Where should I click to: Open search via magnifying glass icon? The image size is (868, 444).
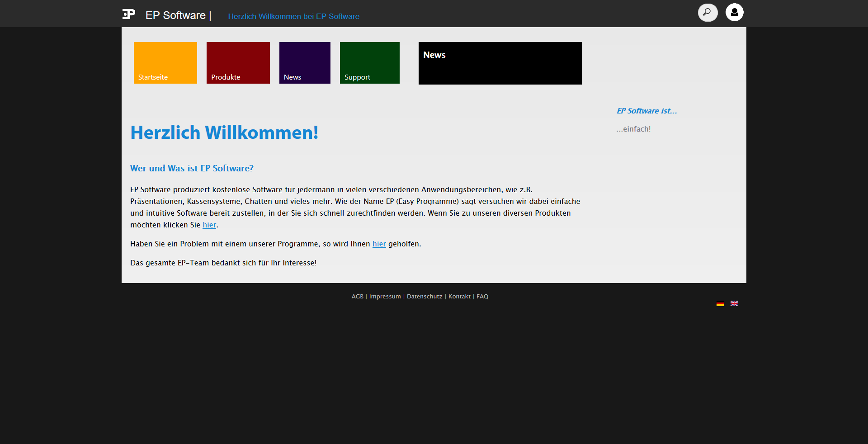pos(708,13)
